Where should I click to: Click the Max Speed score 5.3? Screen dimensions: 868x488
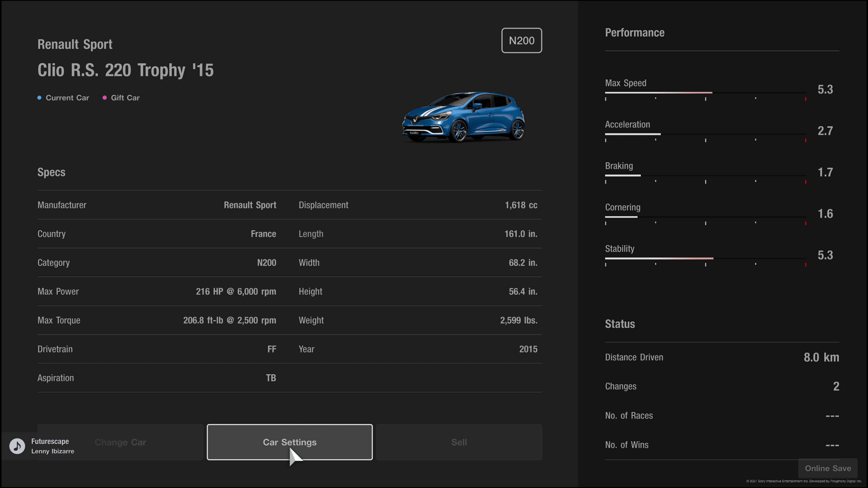point(825,90)
